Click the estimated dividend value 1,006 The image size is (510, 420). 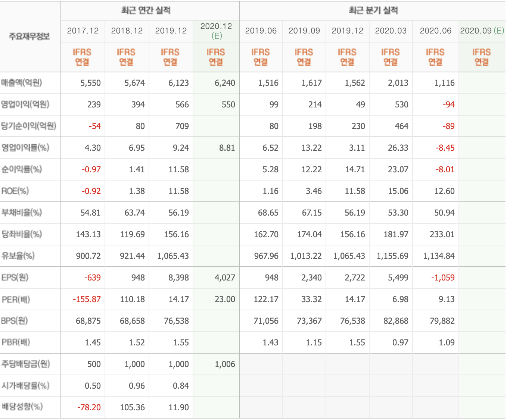click(x=225, y=364)
